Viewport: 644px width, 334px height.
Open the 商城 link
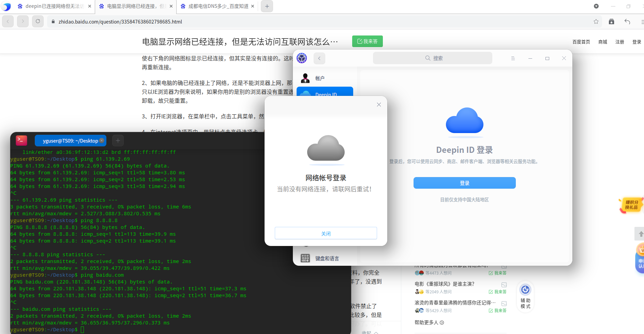pyautogui.click(x=603, y=42)
